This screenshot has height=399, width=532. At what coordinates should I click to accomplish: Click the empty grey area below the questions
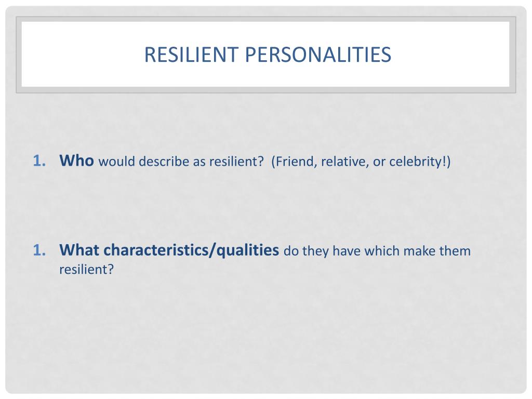point(266,332)
